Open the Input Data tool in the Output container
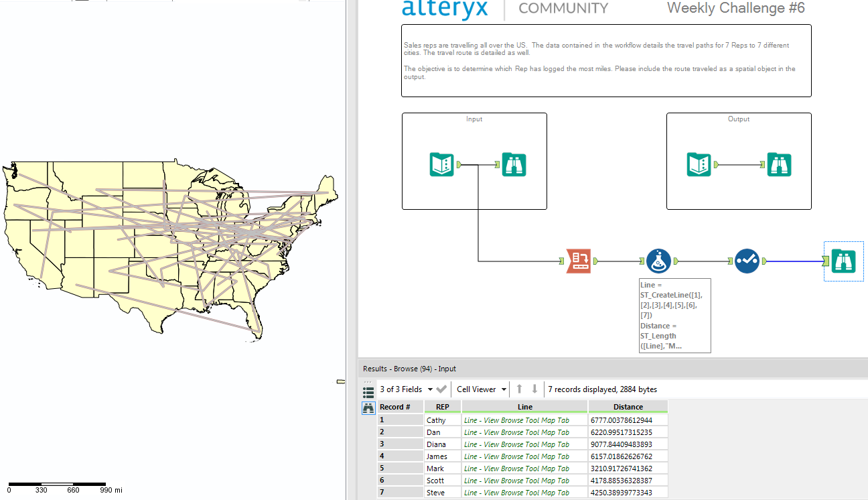Image resolution: width=868 pixels, height=500 pixels. click(699, 164)
